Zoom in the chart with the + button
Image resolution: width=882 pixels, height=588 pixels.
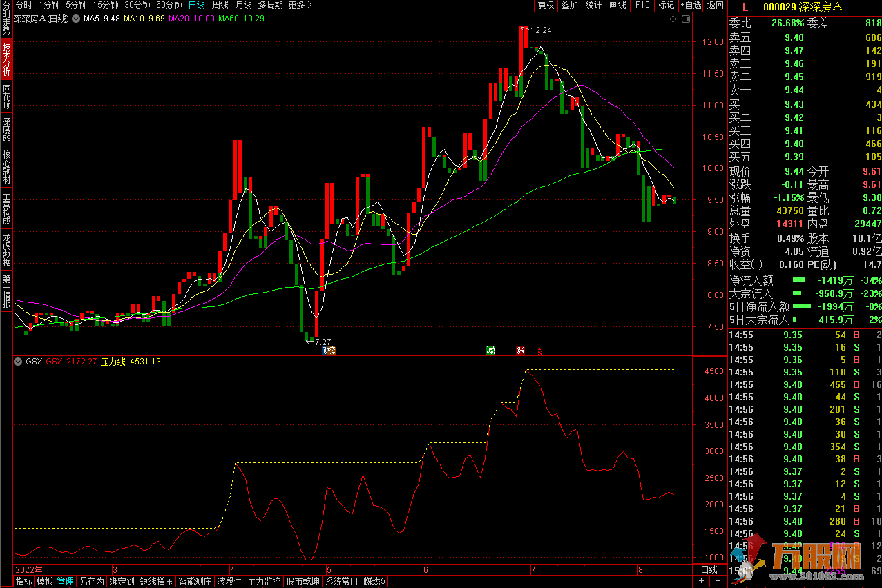[x=701, y=580]
